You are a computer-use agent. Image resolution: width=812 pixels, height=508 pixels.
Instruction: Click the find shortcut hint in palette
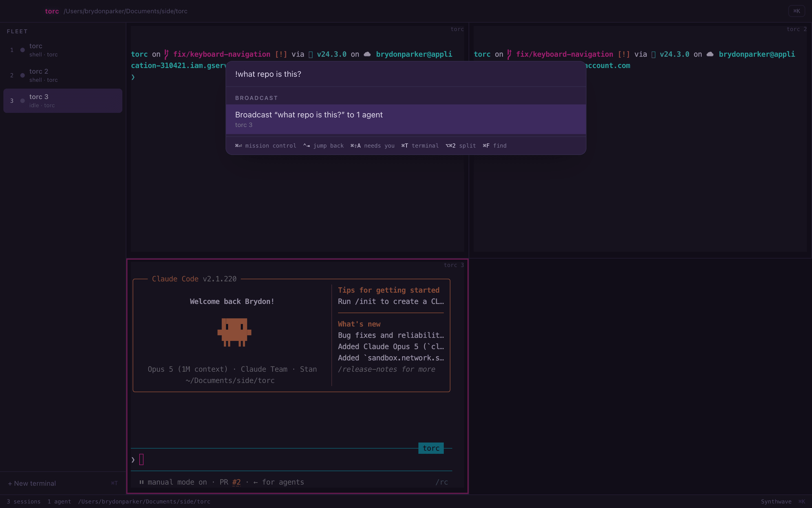pos(495,145)
